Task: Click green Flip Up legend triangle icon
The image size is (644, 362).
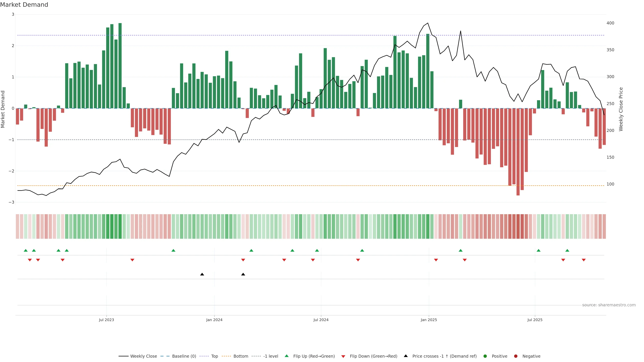Action: pos(287,356)
